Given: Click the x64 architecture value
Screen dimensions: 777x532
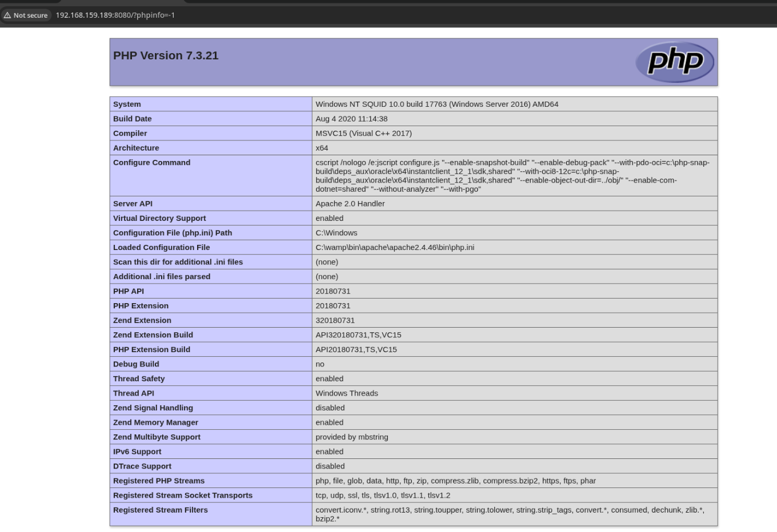Looking at the screenshot, I should [322, 148].
